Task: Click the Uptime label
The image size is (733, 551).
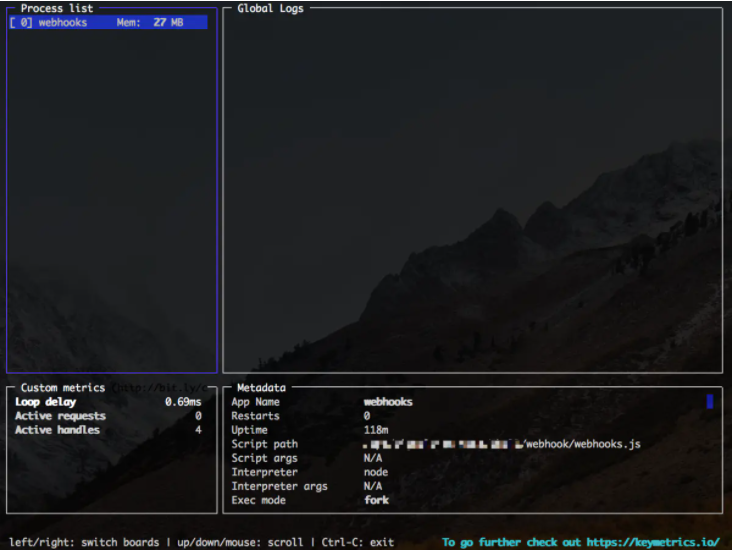Action: (x=250, y=430)
